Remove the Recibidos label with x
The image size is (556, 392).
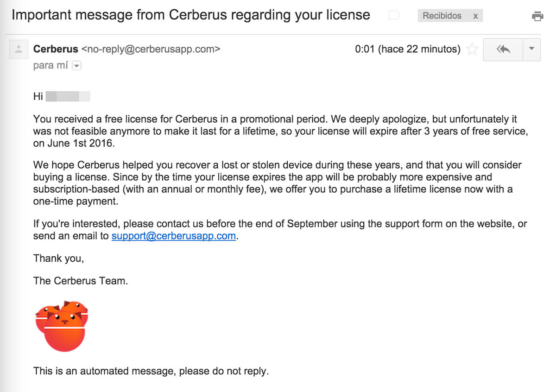click(475, 16)
